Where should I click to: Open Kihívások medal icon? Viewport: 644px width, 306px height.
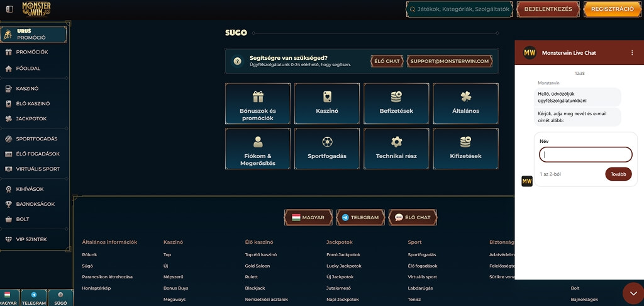click(8, 189)
